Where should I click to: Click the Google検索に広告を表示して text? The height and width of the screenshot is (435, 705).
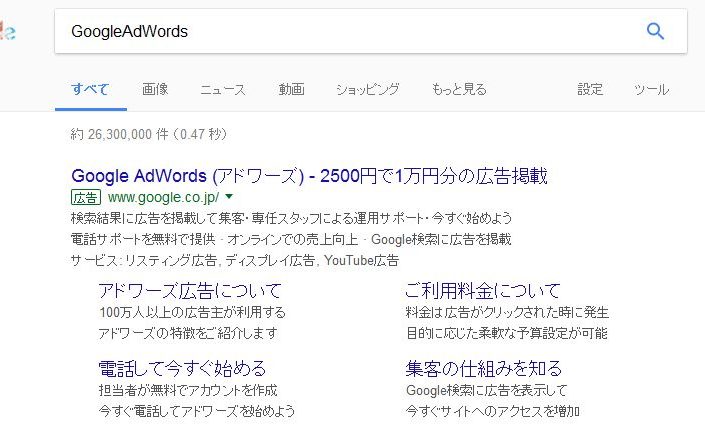pos(486,390)
